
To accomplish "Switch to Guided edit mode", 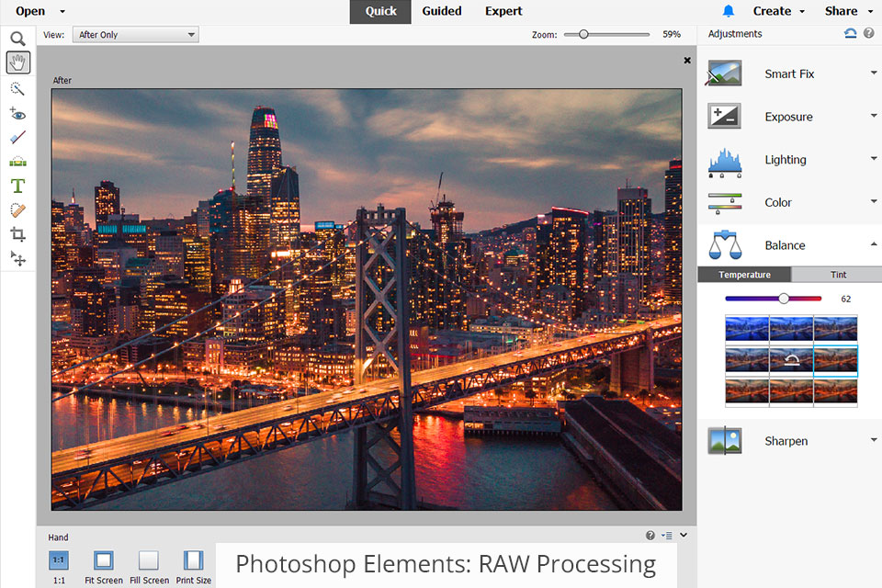I will click(x=442, y=11).
